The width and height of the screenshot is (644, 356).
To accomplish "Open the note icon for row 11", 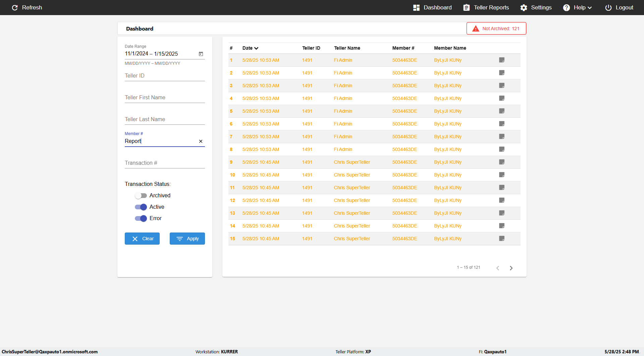I will [x=502, y=188].
